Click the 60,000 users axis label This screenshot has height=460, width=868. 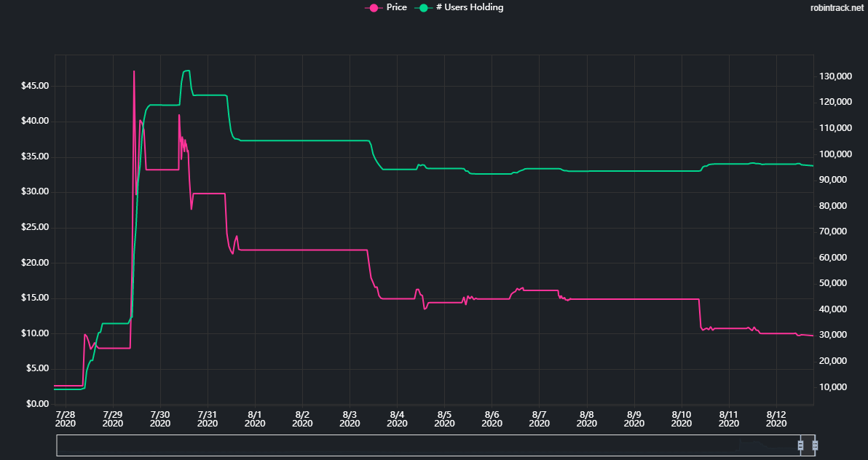coord(835,258)
